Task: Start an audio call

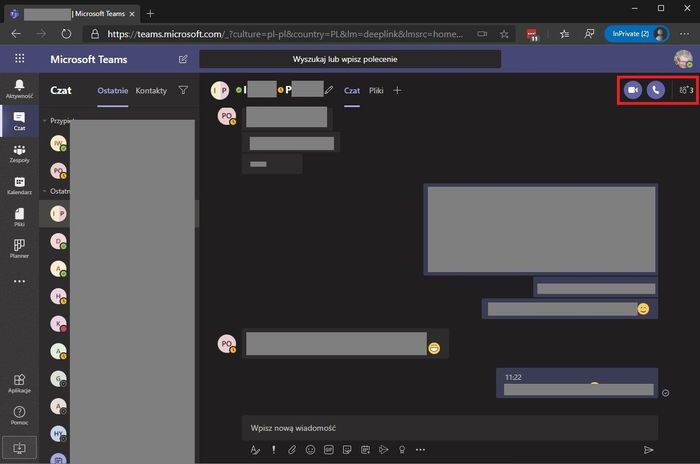Action: 656,90
